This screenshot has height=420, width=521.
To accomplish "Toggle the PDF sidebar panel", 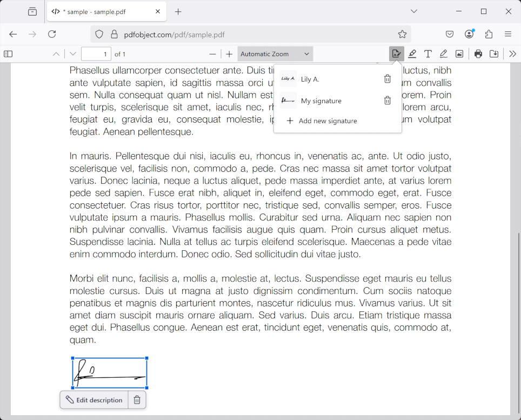I will [x=8, y=54].
